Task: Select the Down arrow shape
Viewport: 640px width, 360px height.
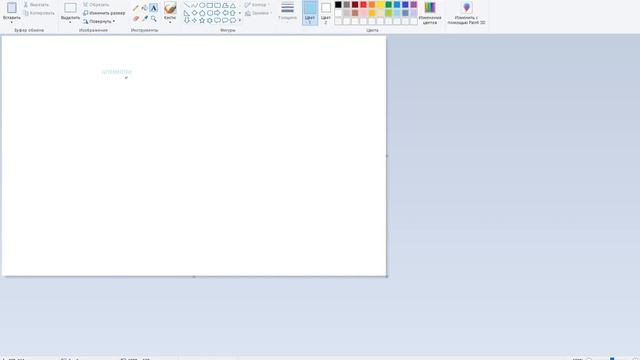Action: (187, 20)
